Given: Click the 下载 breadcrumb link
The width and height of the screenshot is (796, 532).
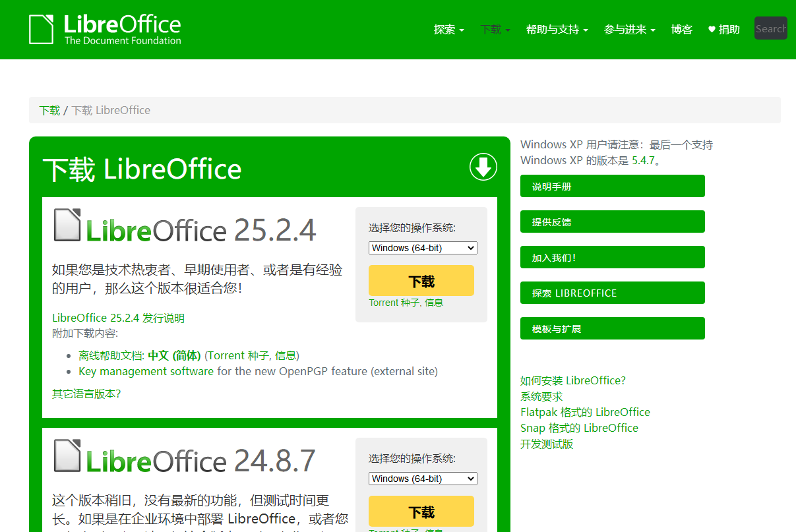Looking at the screenshot, I should (x=49, y=110).
